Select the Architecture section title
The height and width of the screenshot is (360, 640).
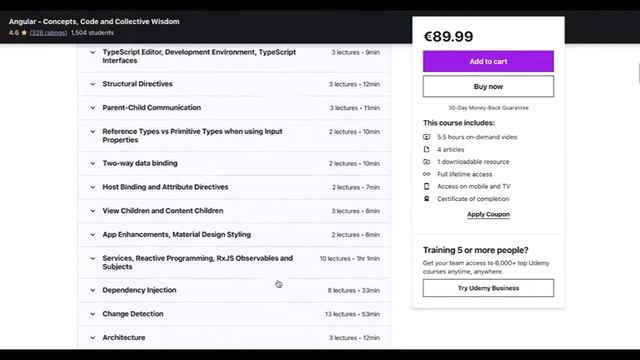pos(124,338)
